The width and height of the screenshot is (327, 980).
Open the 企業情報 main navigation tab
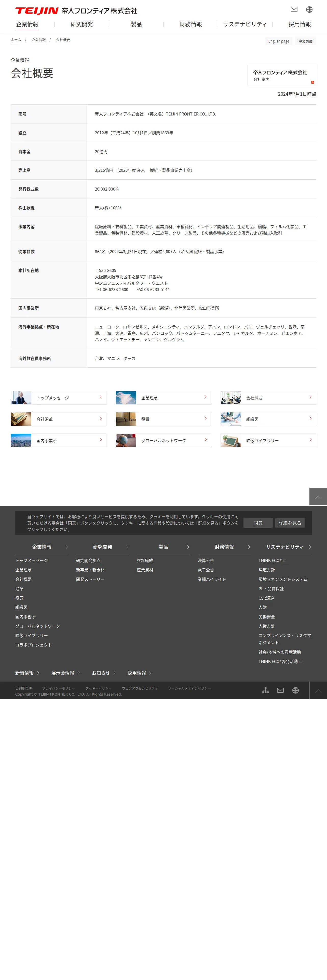pyautogui.click(x=28, y=24)
